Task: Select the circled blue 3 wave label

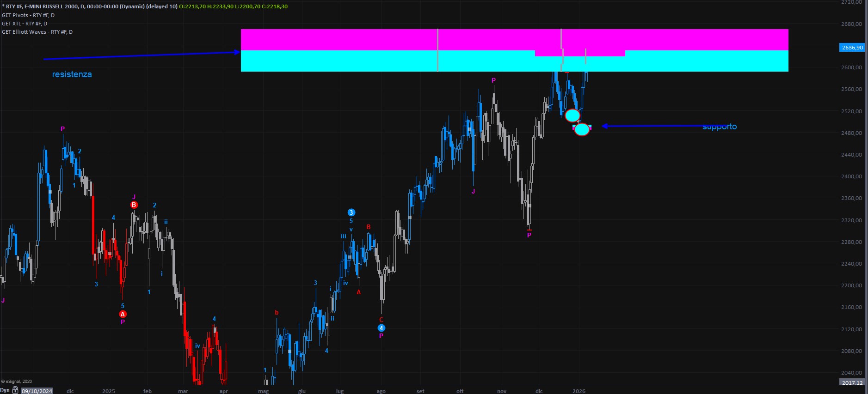Action: (x=351, y=212)
